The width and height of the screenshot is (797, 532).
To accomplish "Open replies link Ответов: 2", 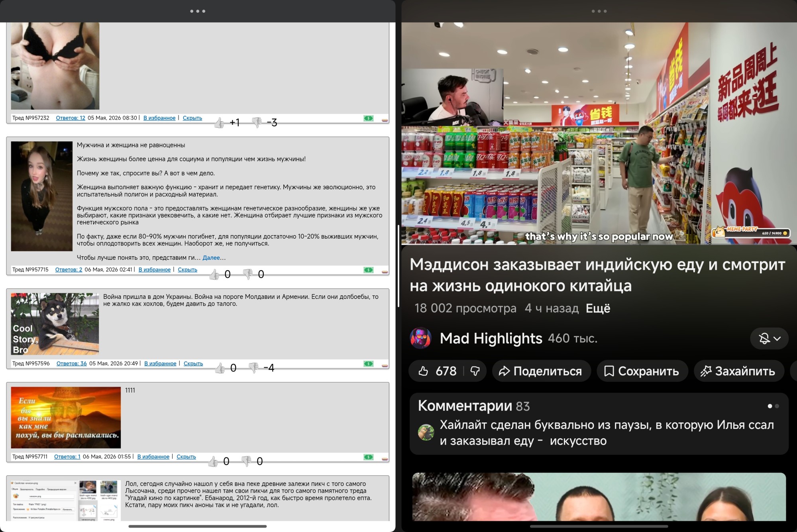I will 69,270.
